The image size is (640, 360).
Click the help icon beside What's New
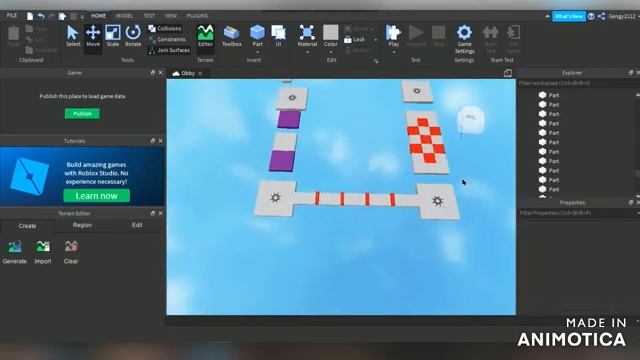[x=591, y=16]
